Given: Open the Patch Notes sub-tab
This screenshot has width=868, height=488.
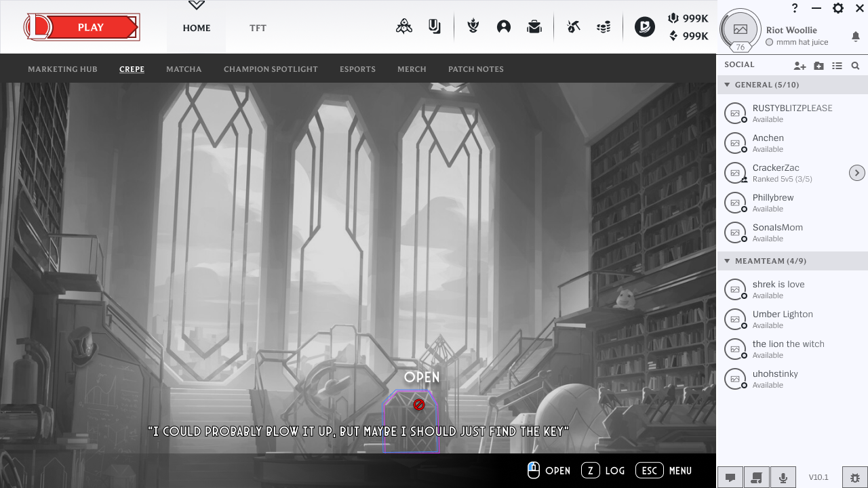Looking at the screenshot, I should click(476, 69).
